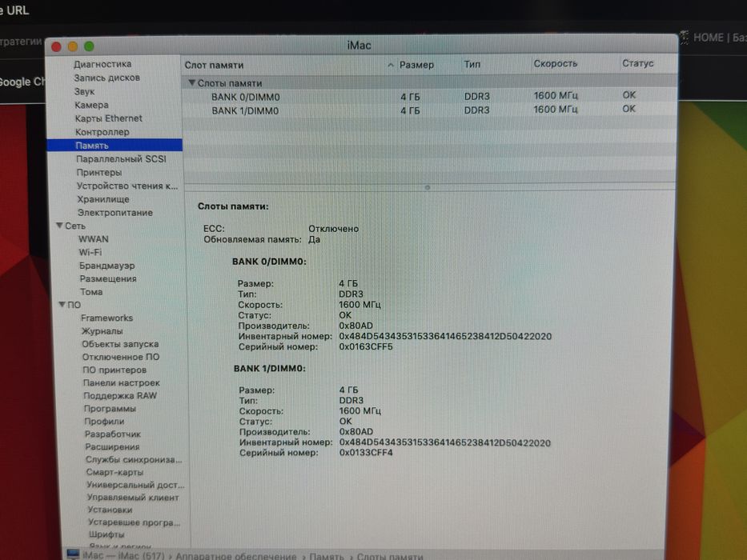The image size is (747, 560).
Task: Open Программы in the sidebar
Action: pos(110,409)
